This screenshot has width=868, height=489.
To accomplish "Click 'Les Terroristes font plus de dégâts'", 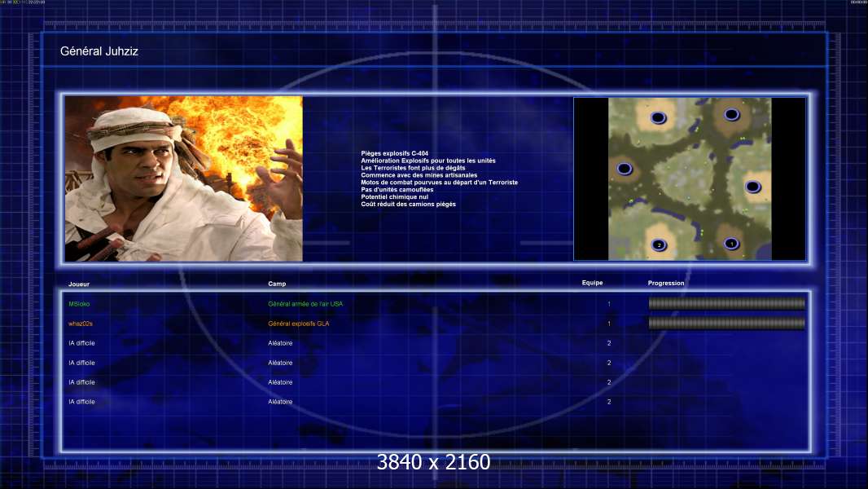I will point(413,168).
